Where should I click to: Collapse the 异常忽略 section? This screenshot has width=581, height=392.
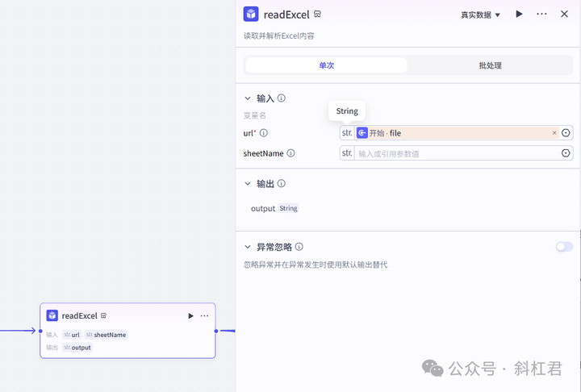tap(248, 247)
